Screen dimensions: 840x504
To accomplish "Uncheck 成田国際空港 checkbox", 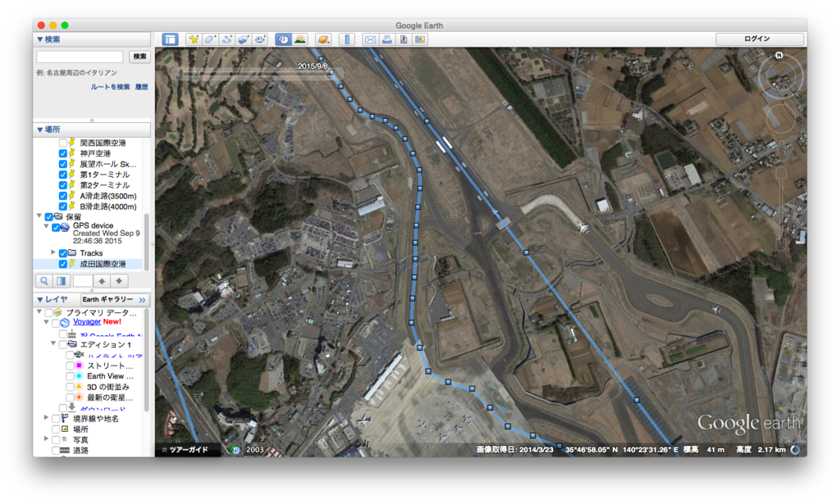I will tap(63, 264).
